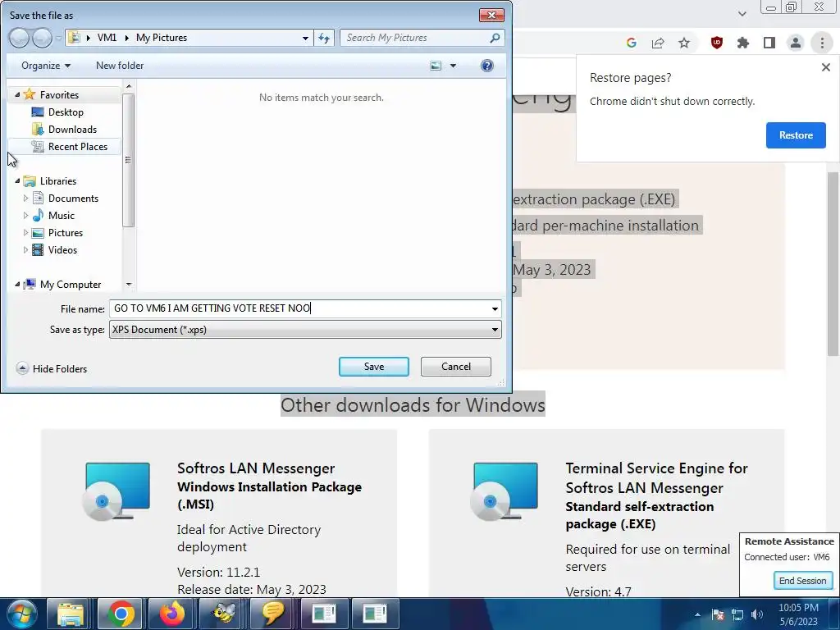Open the Save dialog help icon
The image size is (840, 630).
[x=487, y=66]
